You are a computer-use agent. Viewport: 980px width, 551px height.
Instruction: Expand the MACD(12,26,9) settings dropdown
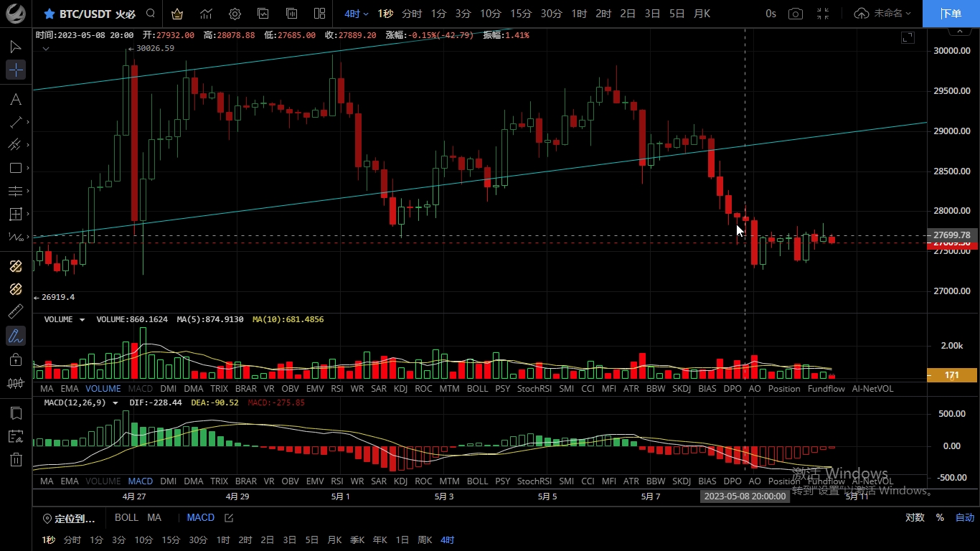pos(115,403)
